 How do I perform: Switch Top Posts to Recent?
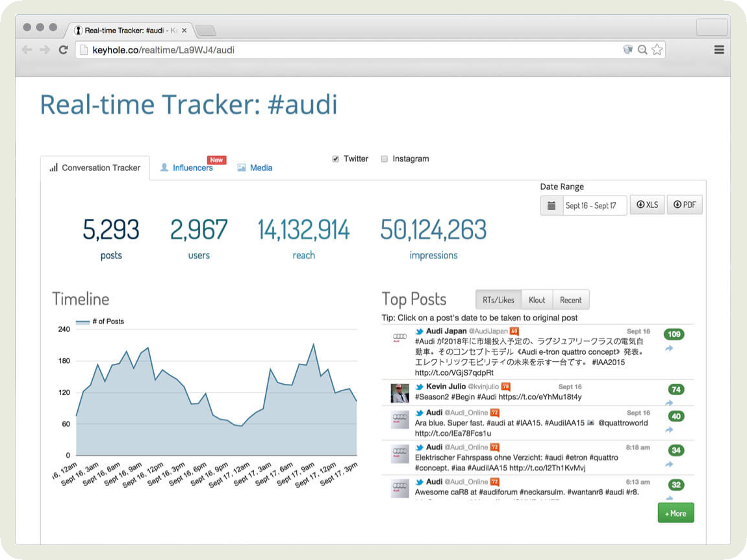[x=571, y=300]
